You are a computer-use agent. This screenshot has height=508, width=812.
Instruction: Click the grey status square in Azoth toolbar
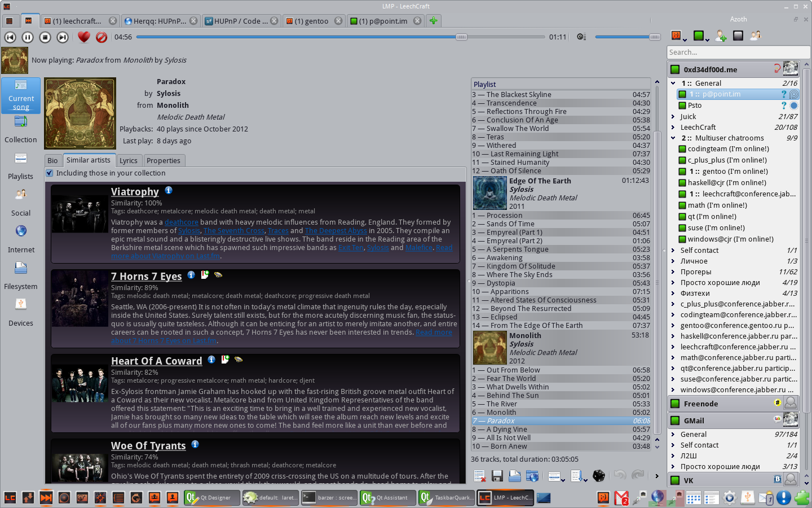click(x=738, y=36)
